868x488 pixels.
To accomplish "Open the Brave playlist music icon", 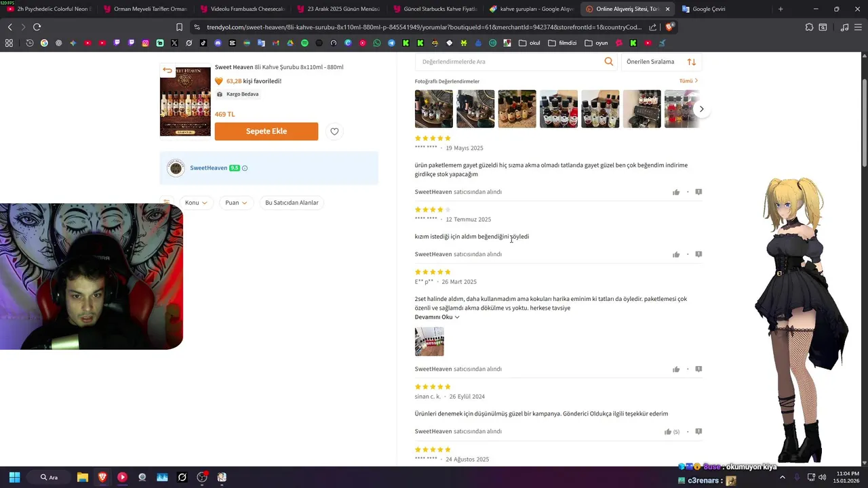I will pos(844,27).
